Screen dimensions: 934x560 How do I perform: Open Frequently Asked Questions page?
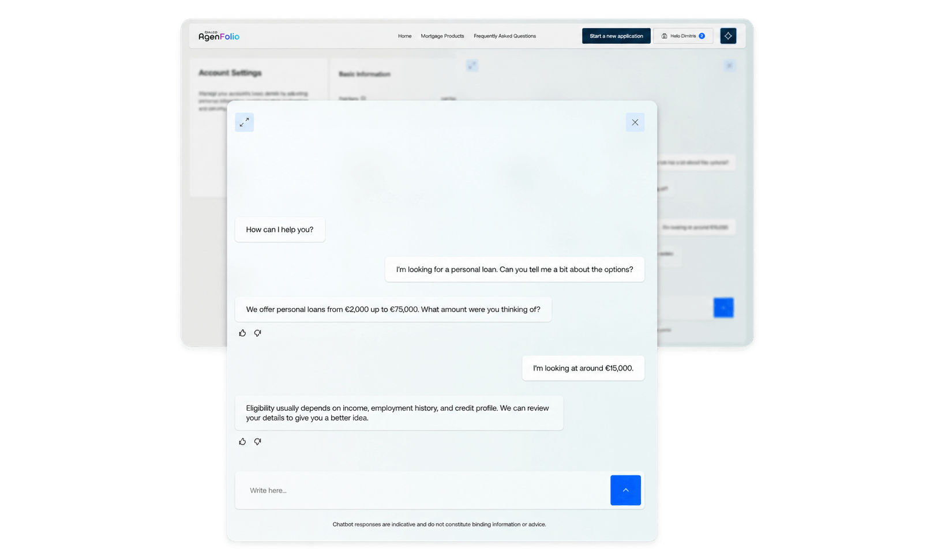[x=505, y=36]
